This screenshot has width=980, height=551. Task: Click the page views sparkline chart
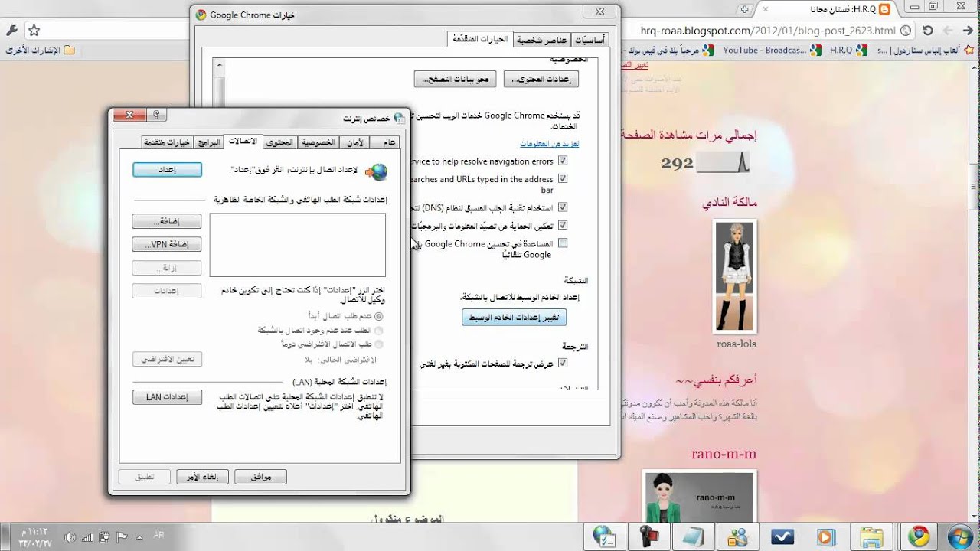click(723, 161)
